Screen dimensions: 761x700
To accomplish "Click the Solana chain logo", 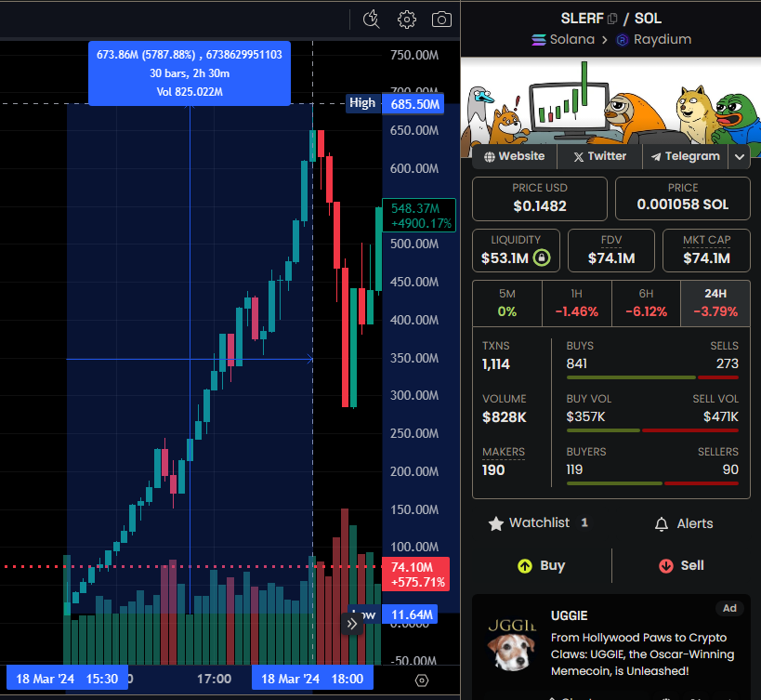I will [x=539, y=40].
